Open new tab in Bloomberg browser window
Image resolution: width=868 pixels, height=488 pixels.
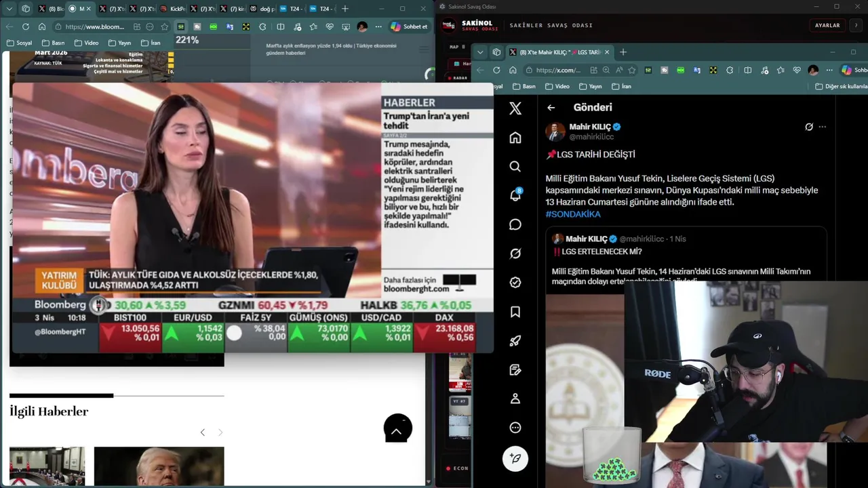(x=345, y=9)
